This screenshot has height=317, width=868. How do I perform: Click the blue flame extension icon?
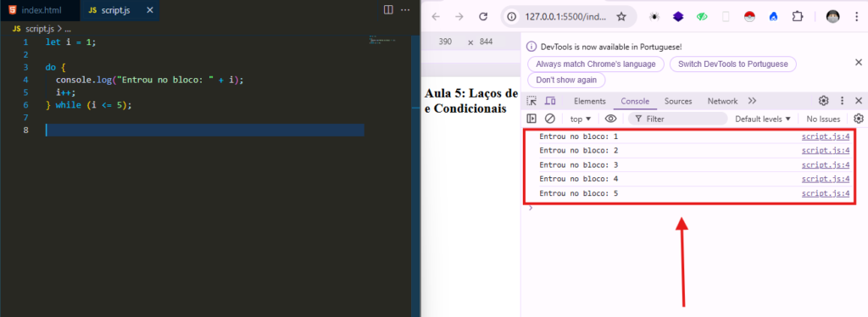coord(773,17)
